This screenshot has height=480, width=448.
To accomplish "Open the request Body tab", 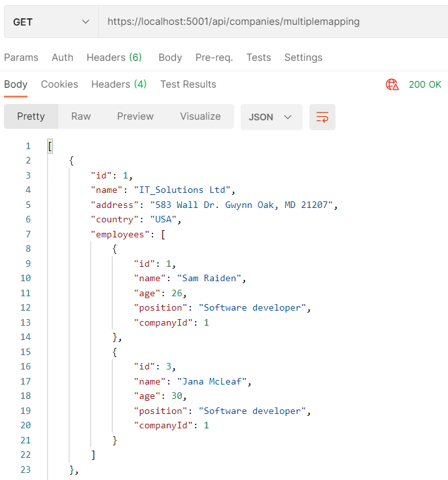I will (x=170, y=58).
